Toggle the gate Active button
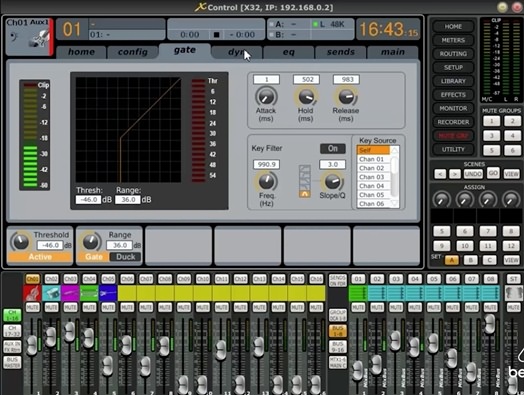 pyautogui.click(x=40, y=257)
